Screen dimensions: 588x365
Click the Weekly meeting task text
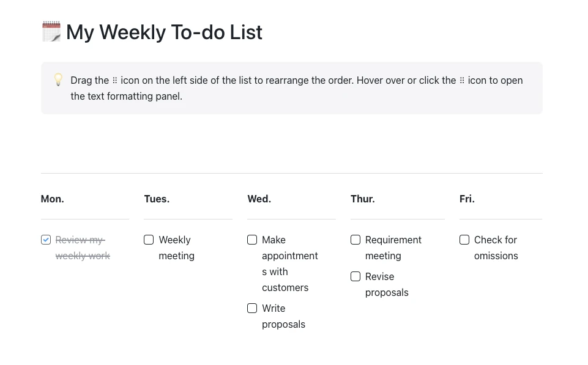click(x=177, y=248)
